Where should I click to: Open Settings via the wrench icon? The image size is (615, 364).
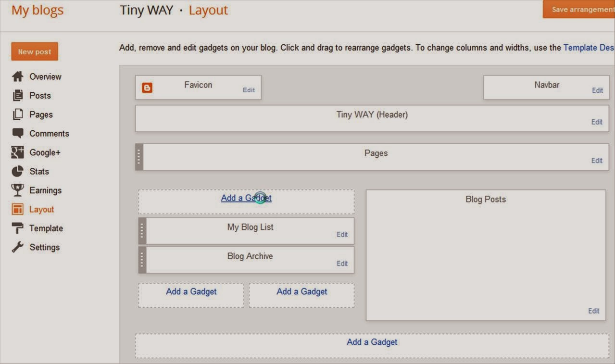coord(17,247)
